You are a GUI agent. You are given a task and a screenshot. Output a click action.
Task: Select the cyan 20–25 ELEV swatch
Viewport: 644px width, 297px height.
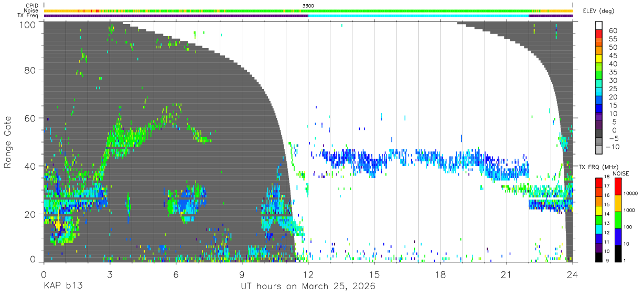599,91
